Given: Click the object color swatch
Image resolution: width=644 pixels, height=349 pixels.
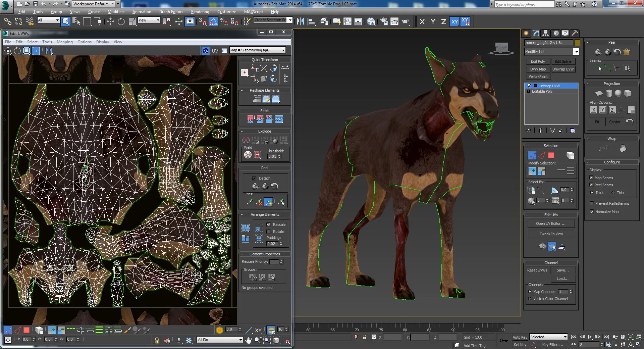Looking at the screenshot, I should [577, 43].
